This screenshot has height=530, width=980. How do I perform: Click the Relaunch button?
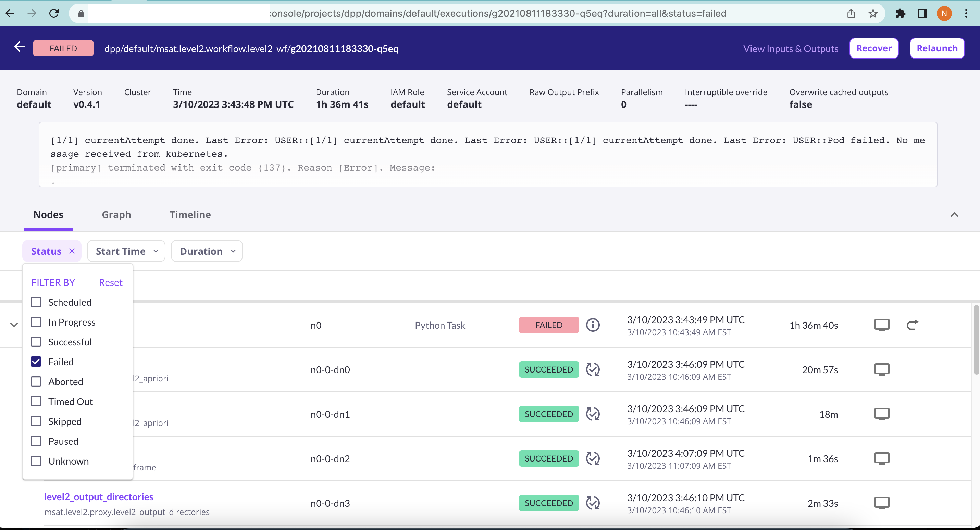(937, 48)
